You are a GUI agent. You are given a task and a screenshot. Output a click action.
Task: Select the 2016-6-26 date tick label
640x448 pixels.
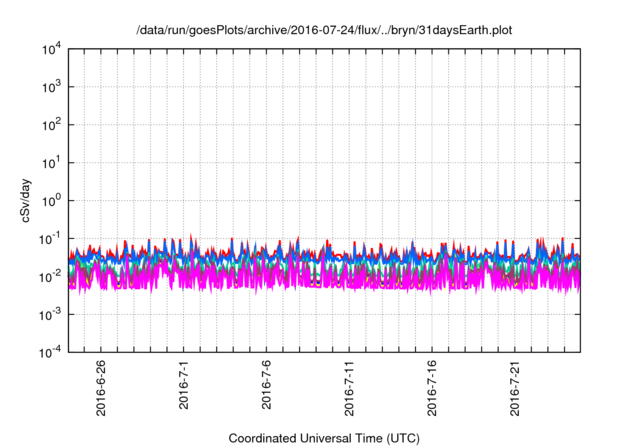101,388
